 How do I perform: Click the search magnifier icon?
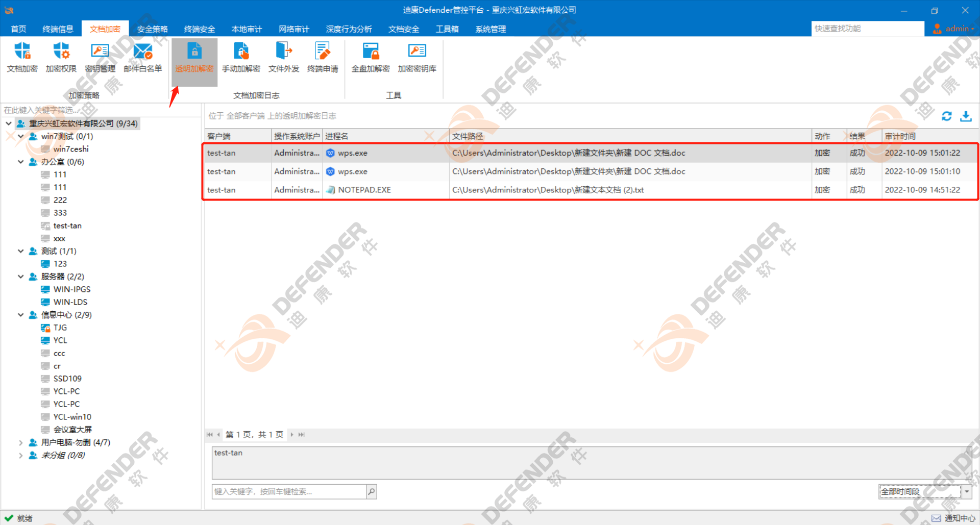372,492
